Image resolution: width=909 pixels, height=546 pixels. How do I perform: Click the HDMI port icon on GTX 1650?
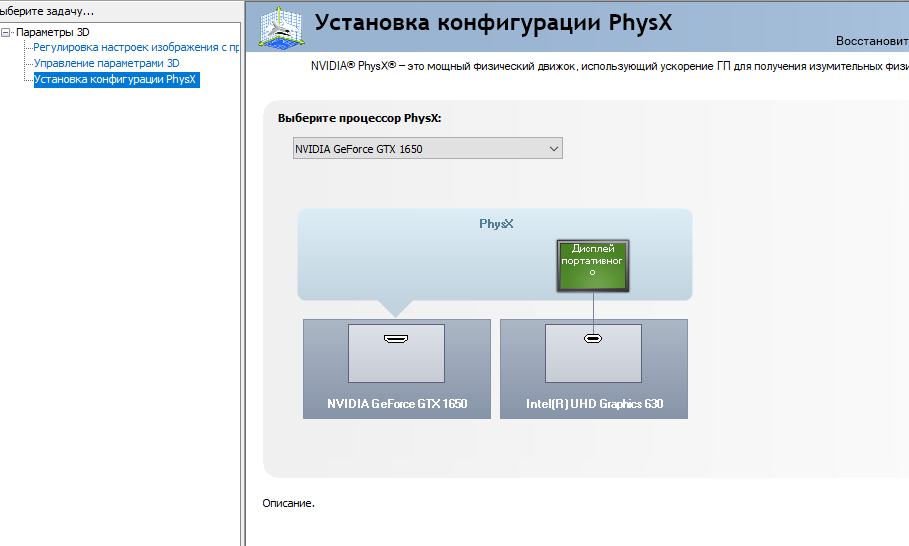coord(396,338)
